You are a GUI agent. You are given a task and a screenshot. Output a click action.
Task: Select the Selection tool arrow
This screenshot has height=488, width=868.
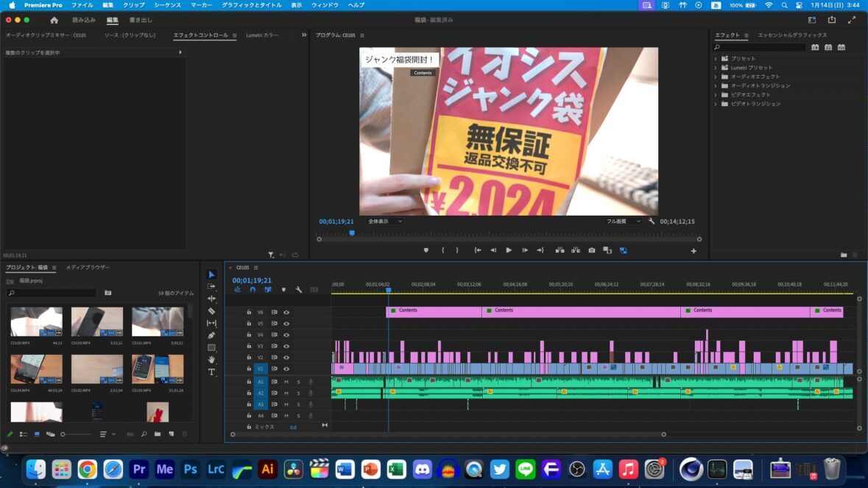coord(211,275)
